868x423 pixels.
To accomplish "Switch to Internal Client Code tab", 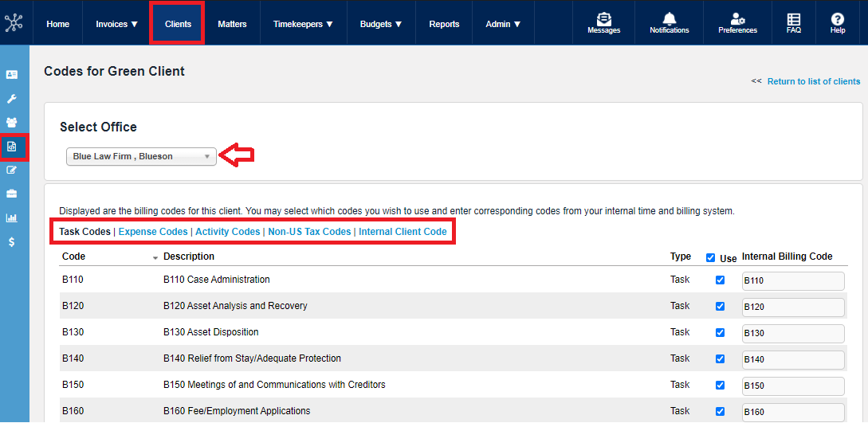I will click(x=403, y=232).
